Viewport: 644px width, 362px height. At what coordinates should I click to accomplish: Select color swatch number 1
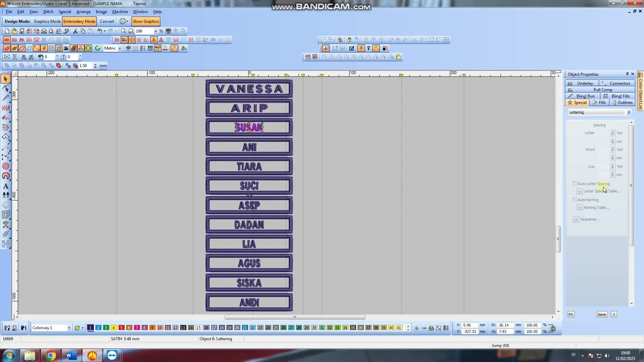pyautogui.click(x=91, y=328)
